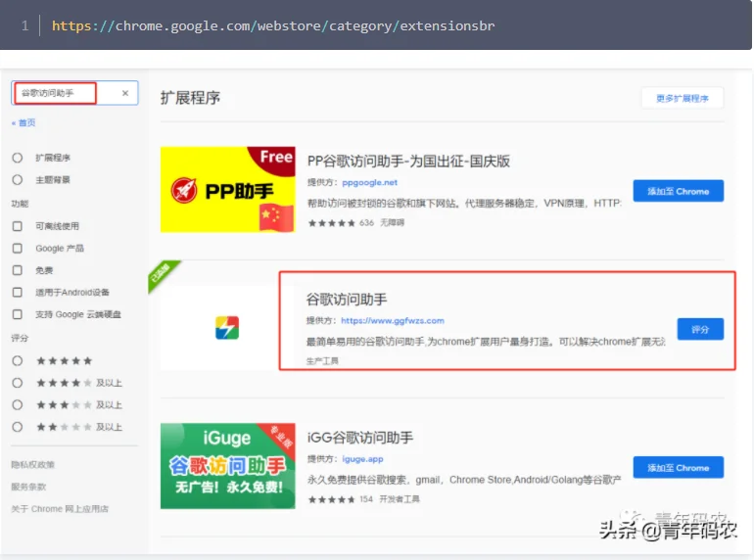The image size is (754, 560).
Task: Check 支持 Google 云端硬盘 option
Action: [x=18, y=314]
